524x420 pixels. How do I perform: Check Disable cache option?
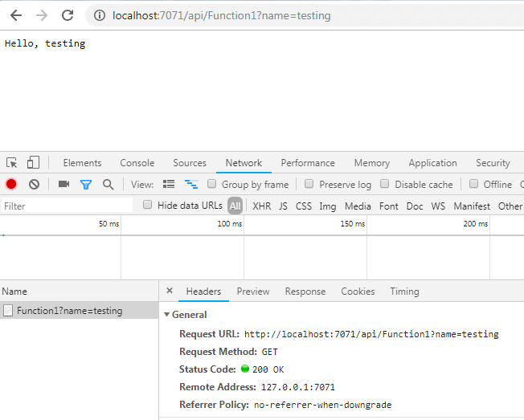(385, 184)
